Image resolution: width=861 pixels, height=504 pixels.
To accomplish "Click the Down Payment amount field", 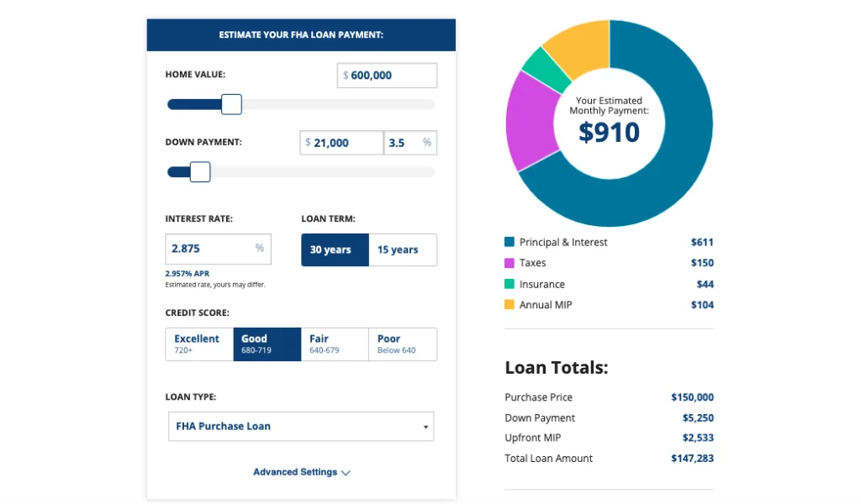I will coord(341,143).
